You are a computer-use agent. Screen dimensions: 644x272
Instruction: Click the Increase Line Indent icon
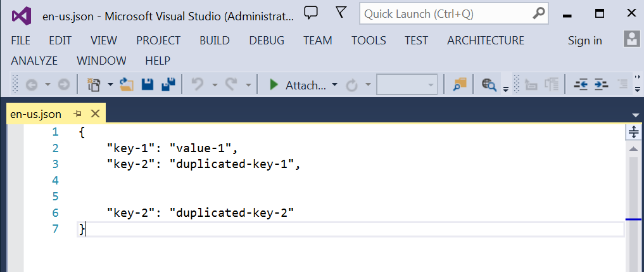coord(601,85)
